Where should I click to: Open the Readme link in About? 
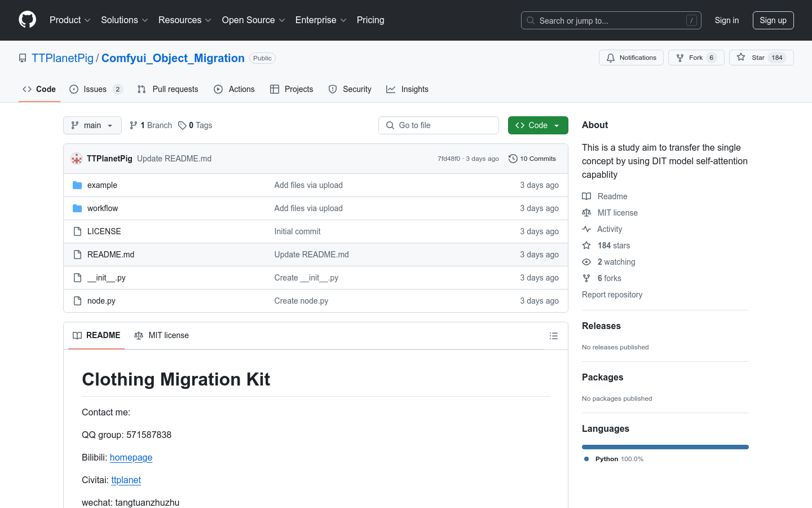tap(604, 196)
